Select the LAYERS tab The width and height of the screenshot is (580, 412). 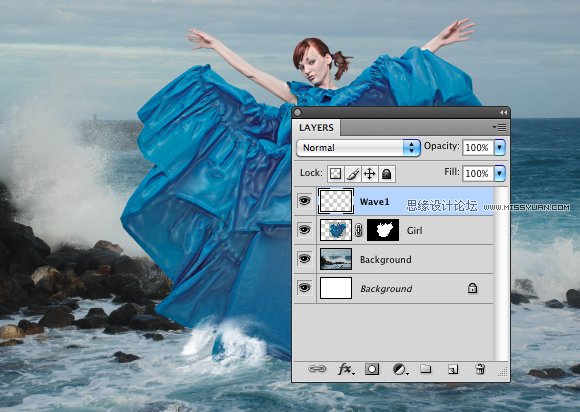[316, 128]
